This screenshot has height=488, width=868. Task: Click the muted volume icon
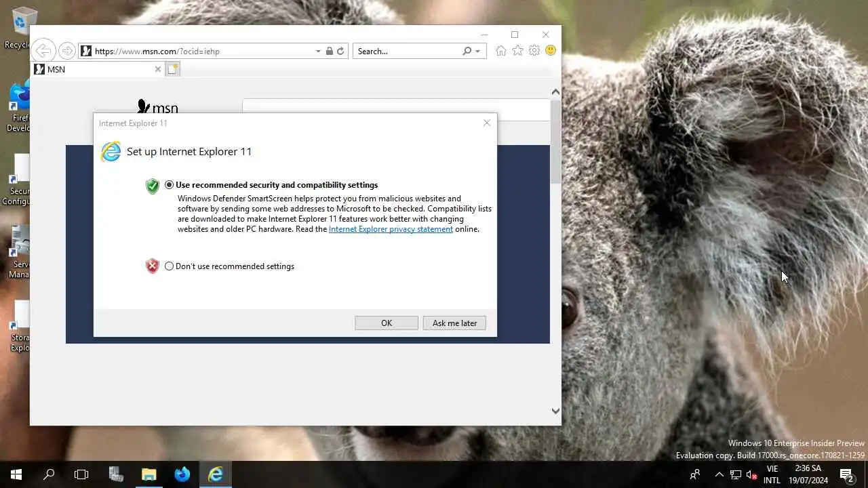tap(751, 474)
